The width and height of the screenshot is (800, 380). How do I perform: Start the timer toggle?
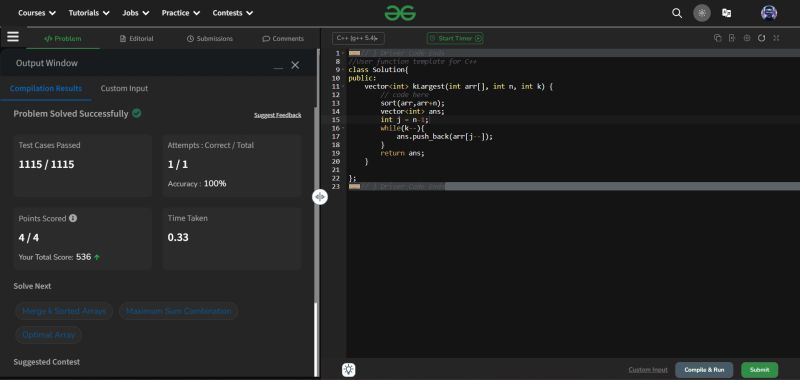pos(455,38)
